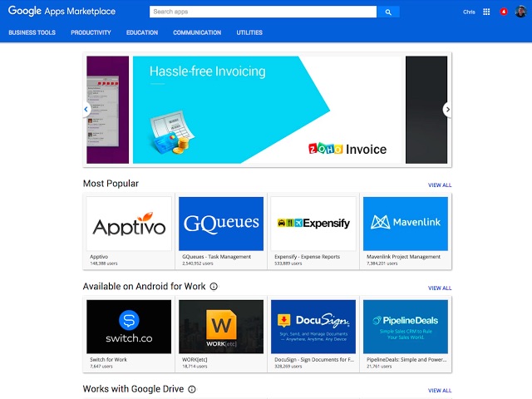View all Works with Google Drive apps
Image resolution: width=532 pixels, height=399 pixels.
tap(440, 391)
